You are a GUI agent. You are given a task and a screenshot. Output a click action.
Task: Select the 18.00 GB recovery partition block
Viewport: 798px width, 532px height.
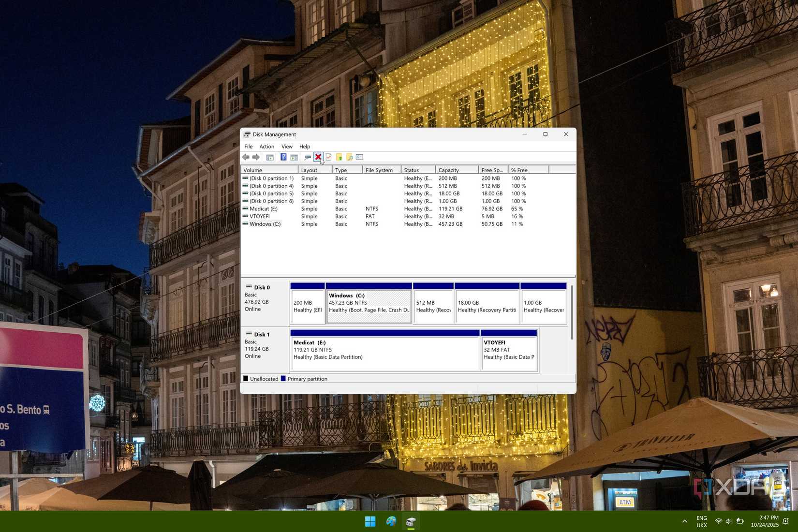pyautogui.click(x=487, y=303)
